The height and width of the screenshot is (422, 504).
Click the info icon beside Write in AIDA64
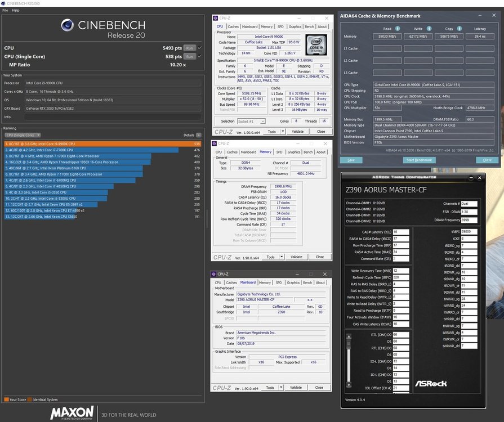[429, 29]
